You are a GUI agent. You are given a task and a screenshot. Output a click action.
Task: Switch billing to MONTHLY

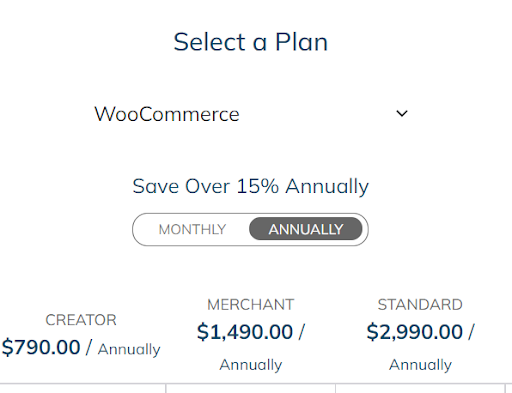(192, 229)
